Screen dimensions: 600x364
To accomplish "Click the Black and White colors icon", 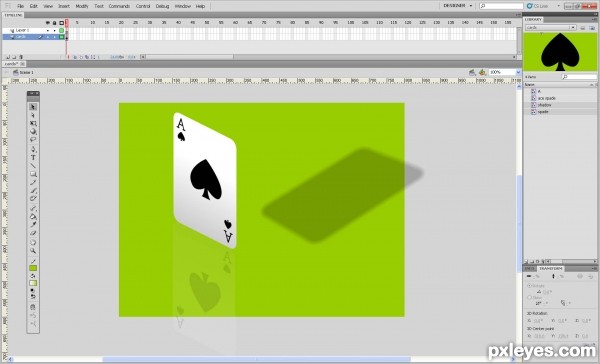I will [x=33, y=291].
